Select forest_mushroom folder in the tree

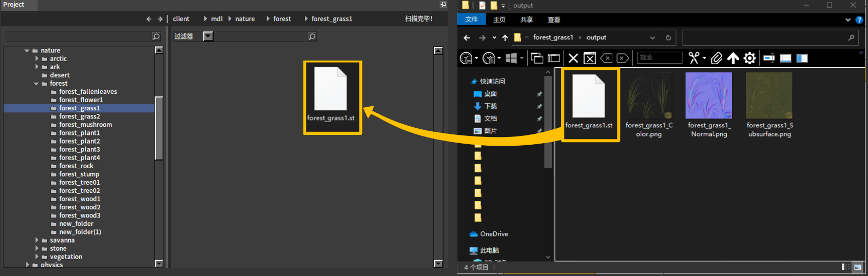coord(85,125)
